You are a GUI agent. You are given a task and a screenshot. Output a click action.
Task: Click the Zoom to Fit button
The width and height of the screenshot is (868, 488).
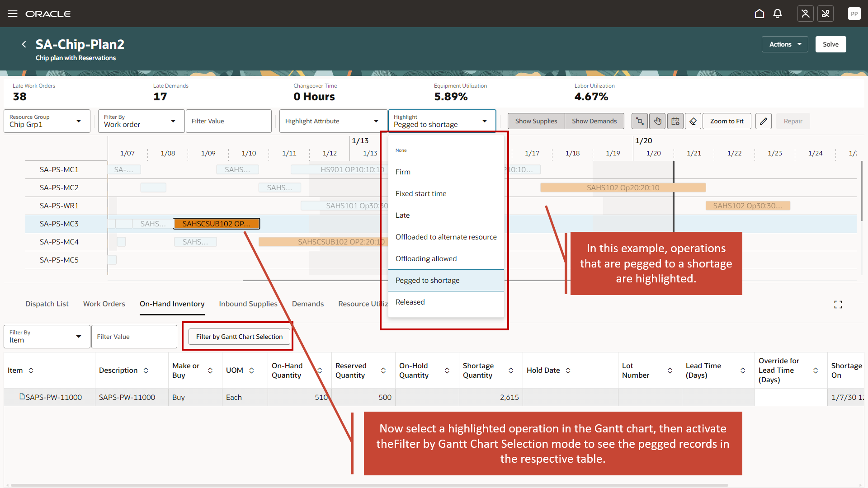click(726, 121)
